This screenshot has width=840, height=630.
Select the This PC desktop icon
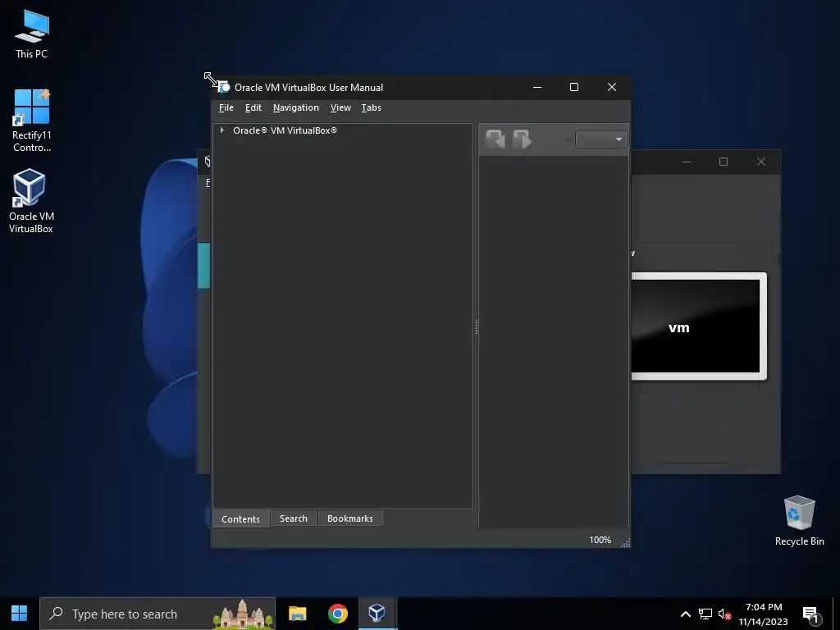click(32, 34)
